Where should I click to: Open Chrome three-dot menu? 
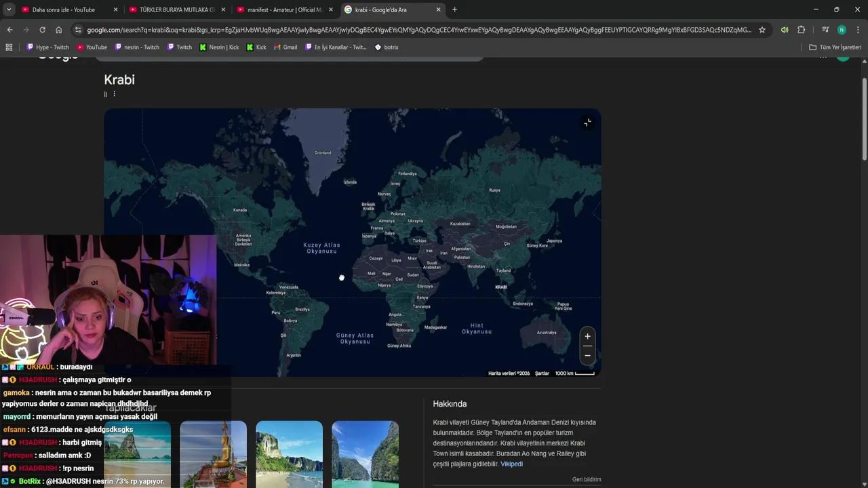(x=858, y=30)
